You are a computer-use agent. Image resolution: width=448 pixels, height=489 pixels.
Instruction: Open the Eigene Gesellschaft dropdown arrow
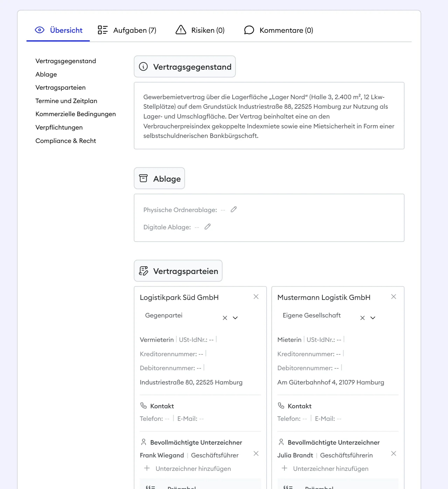[x=373, y=318]
